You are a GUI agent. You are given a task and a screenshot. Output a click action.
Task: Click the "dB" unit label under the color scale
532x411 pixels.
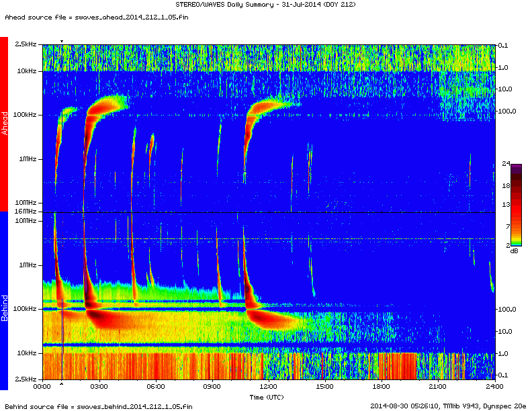point(515,251)
